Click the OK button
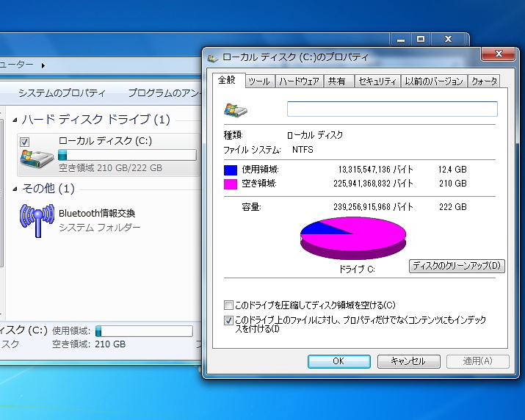The height and width of the screenshot is (420, 525). 338,361
